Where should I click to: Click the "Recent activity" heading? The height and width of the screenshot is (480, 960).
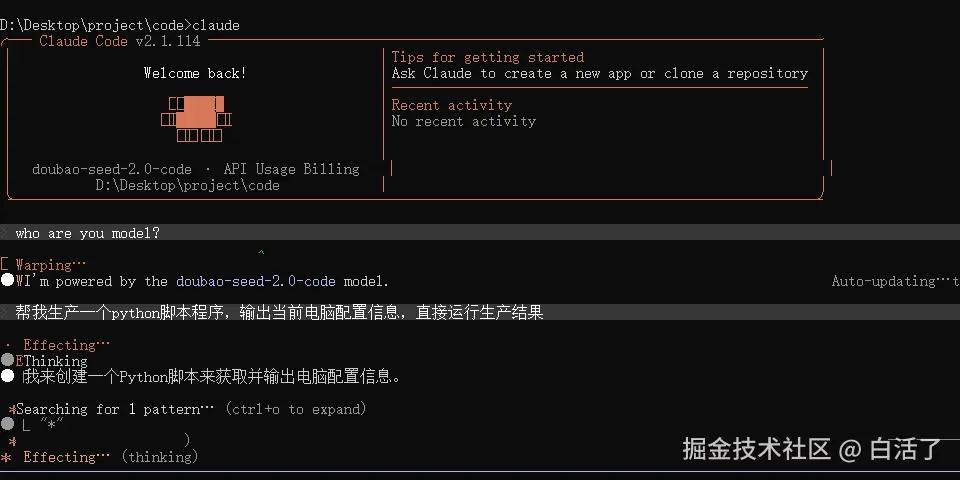[451, 105]
